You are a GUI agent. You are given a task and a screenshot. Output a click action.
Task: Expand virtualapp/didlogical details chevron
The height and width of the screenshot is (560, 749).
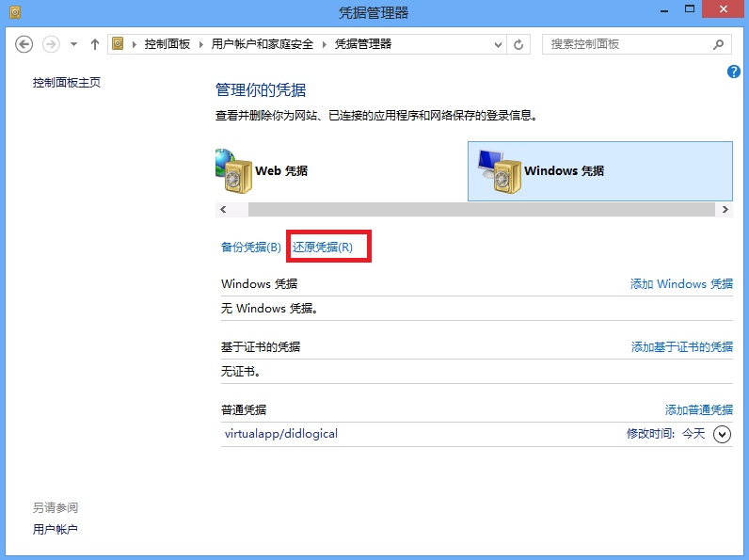coord(723,434)
